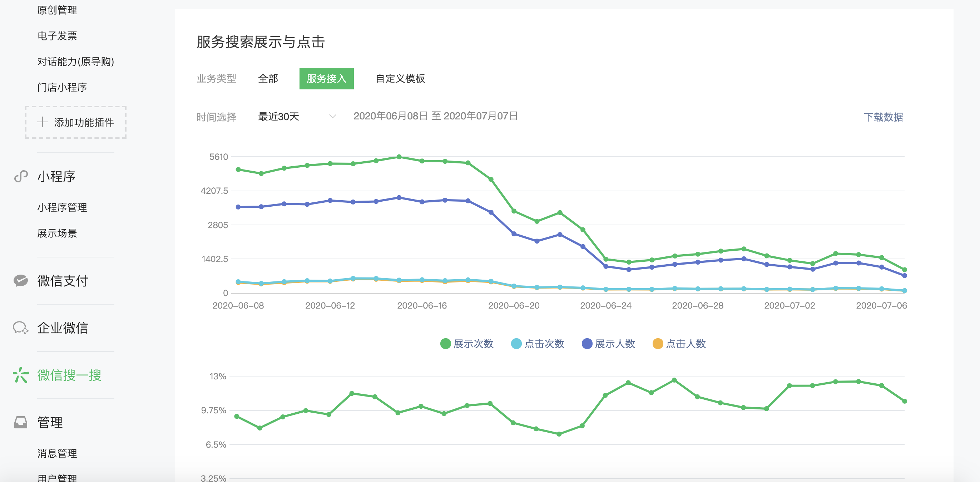Open 电子发票 menu item
Screen dimensions: 980x482
click(x=57, y=36)
